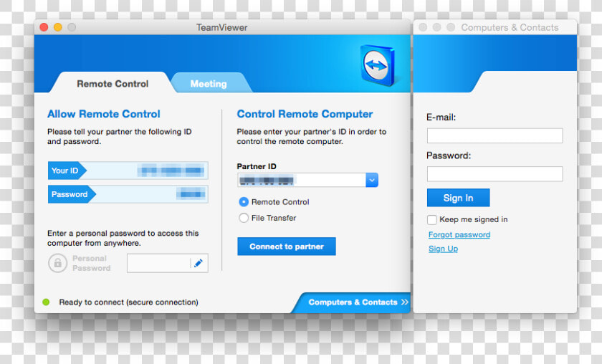Screen dimensions: 602x364
Task: Click the double chevron on Computers & Contacts
Action: click(405, 302)
